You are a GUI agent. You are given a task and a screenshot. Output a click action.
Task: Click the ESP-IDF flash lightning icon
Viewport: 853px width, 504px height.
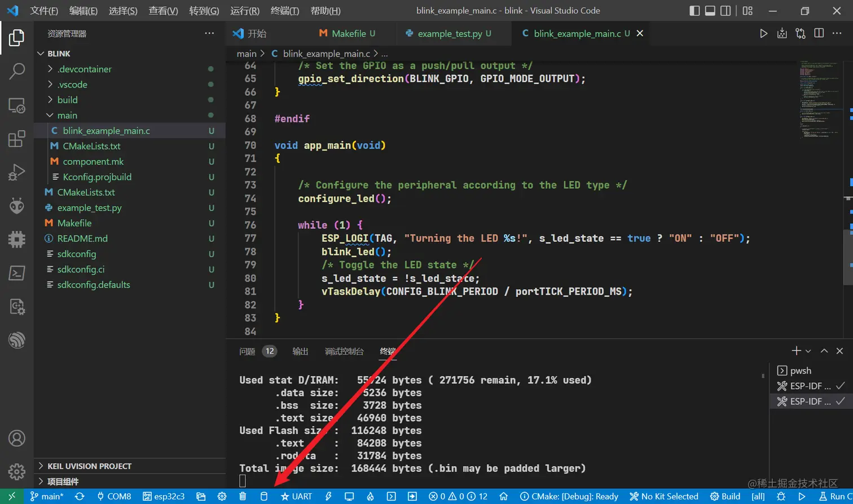(328, 496)
